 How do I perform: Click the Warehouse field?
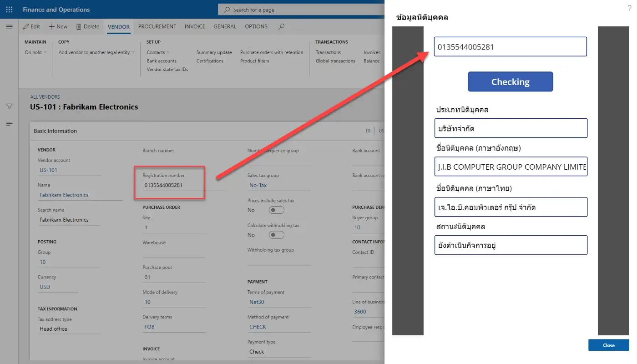pos(174,253)
